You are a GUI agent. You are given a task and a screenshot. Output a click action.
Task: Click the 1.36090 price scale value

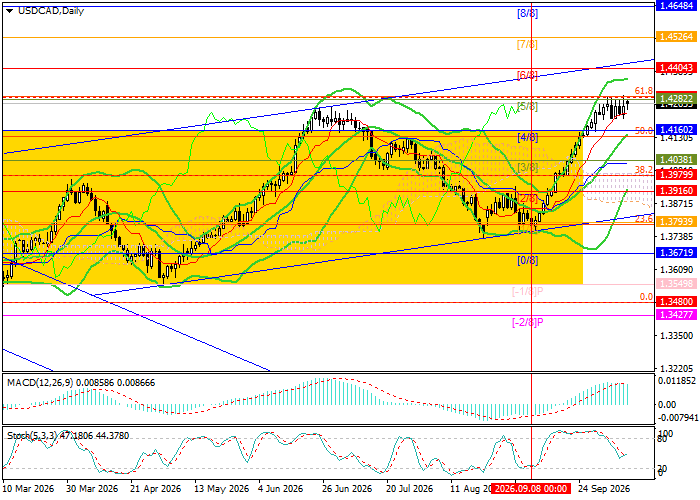(676, 269)
